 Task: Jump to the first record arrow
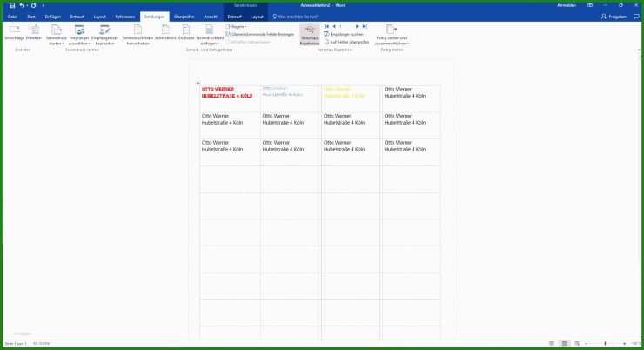[326, 27]
